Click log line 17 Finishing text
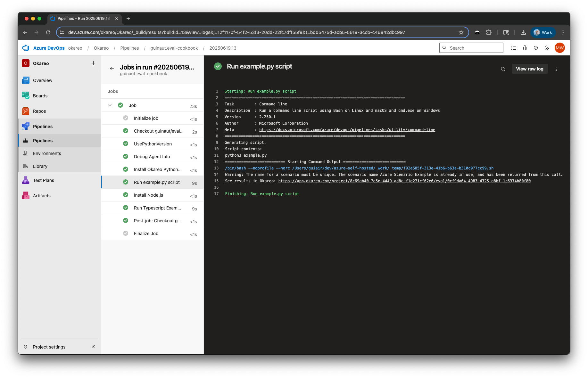Screen dimensions: 588x378 coord(262,194)
